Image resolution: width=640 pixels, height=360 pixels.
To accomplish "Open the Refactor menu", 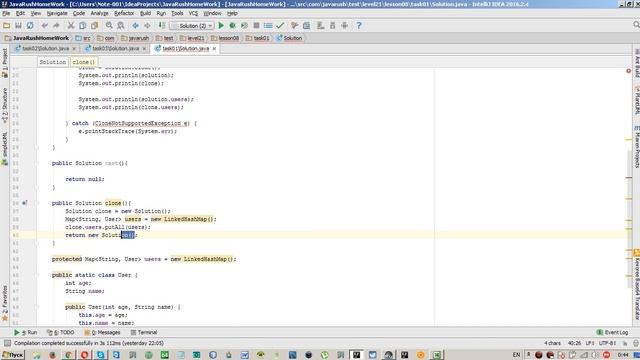I will click(124, 13).
